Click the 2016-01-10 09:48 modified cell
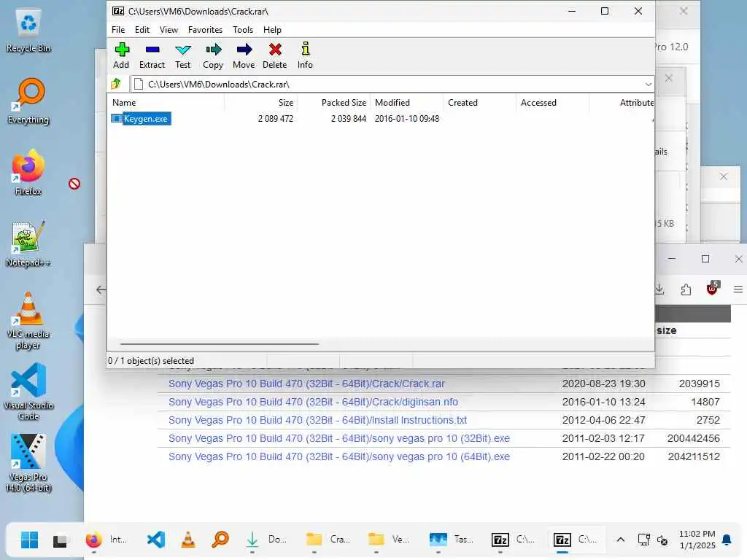Image resolution: width=747 pixels, height=560 pixels. pyautogui.click(x=407, y=119)
